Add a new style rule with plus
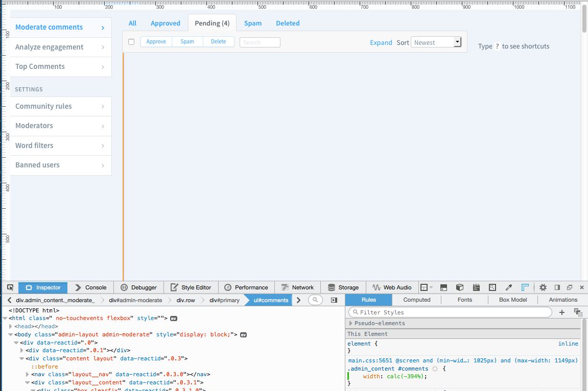Image resolution: width=588 pixels, height=391 pixels. click(562, 312)
